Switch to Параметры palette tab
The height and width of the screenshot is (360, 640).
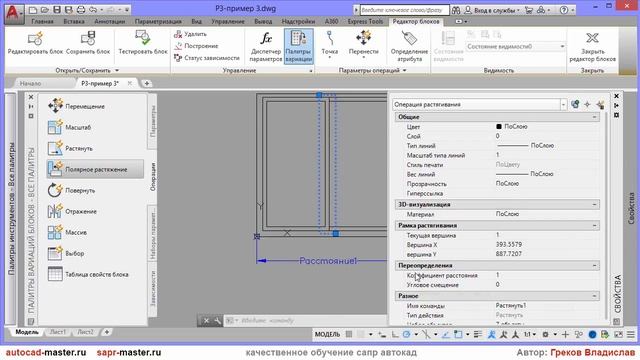pos(153,121)
